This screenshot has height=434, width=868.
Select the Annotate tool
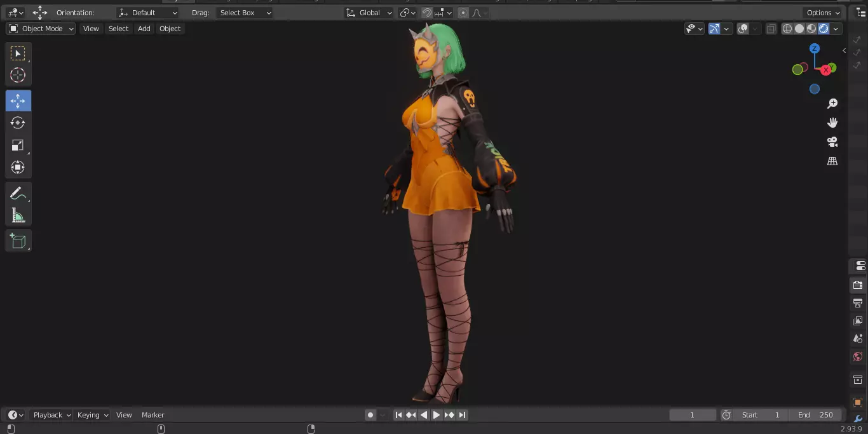tap(18, 194)
